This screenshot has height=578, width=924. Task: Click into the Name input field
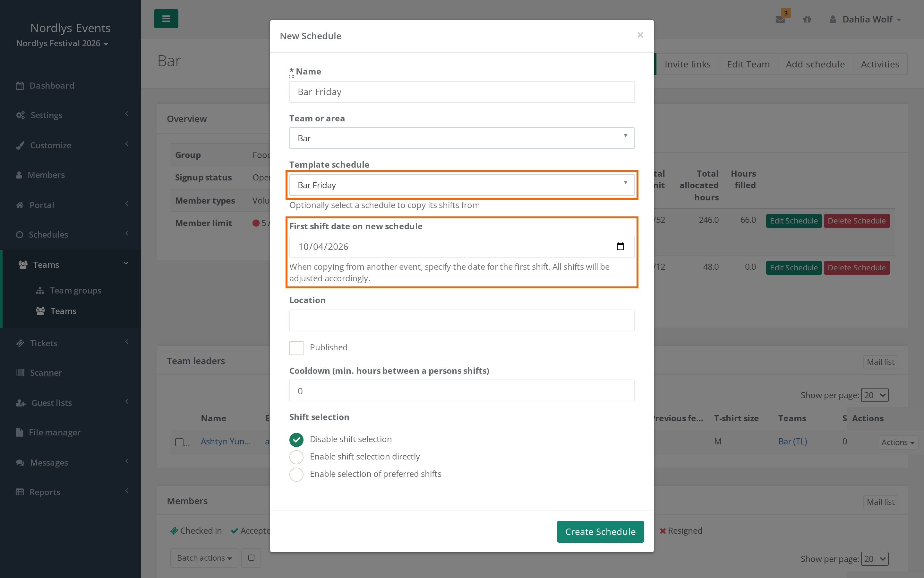coord(462,92)
